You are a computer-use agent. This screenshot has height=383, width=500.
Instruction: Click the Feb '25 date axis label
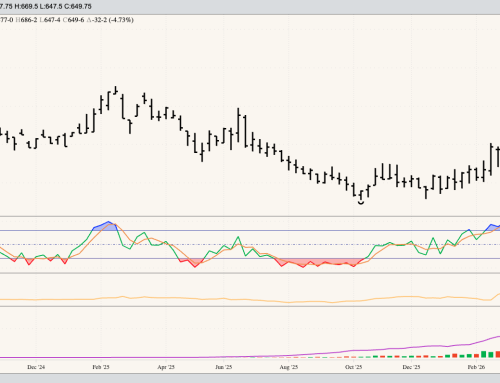coord(101,367)
